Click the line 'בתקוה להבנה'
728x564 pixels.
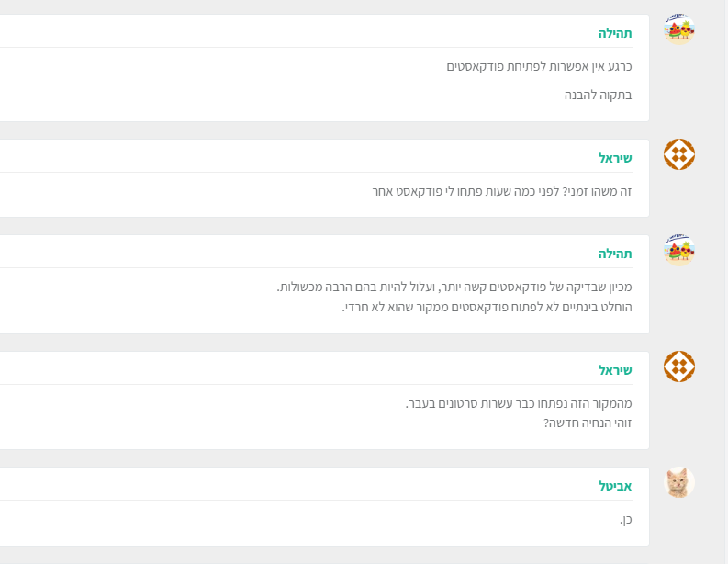pyautogui.click(x=598, y=95)
